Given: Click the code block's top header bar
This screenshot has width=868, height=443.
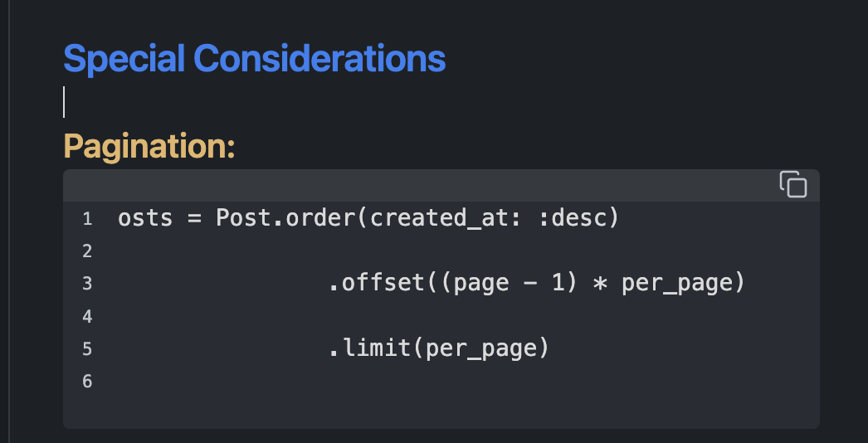Looking at the screenshot, I should tap(415, 184).
